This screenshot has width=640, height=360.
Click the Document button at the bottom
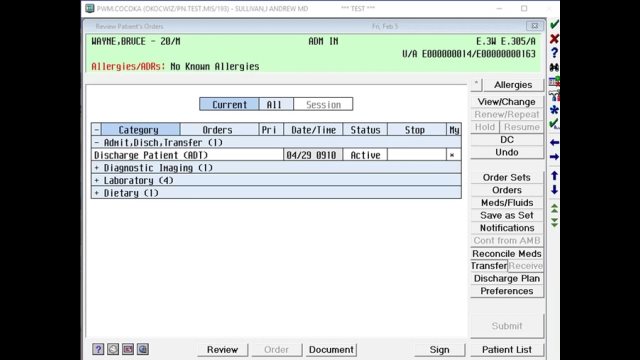[331, 350]
